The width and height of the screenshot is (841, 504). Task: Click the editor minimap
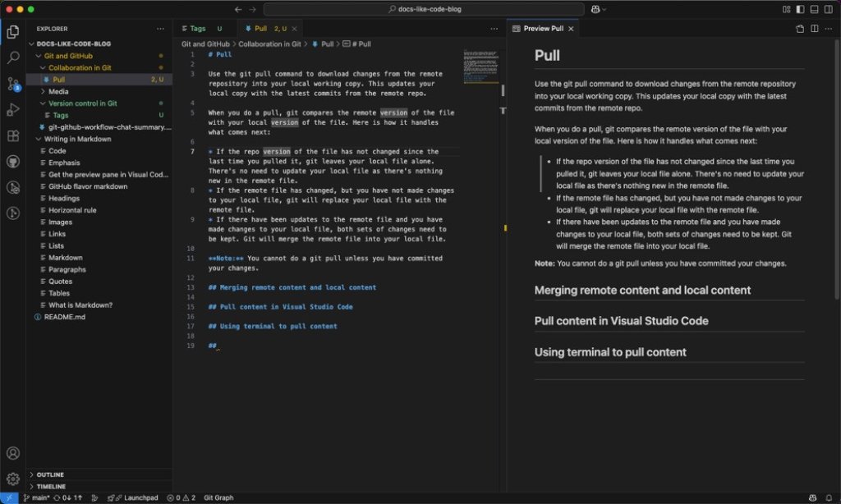click(481, 66)
